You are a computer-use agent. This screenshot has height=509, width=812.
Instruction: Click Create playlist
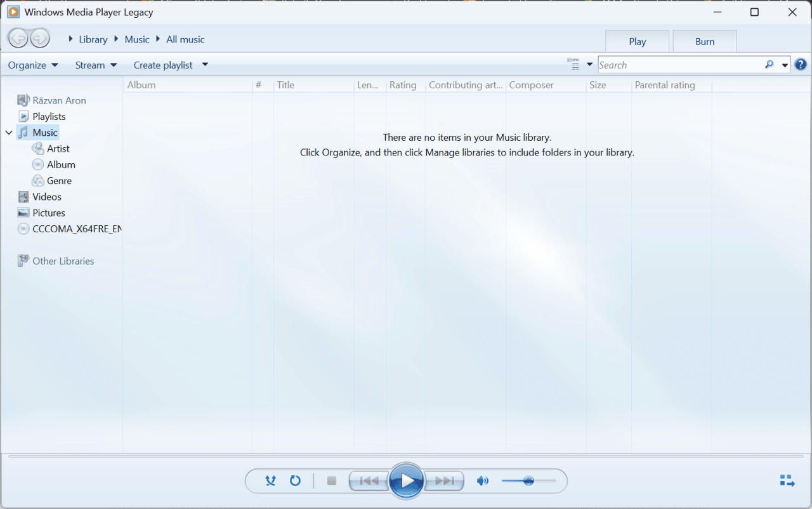(163, 65)
